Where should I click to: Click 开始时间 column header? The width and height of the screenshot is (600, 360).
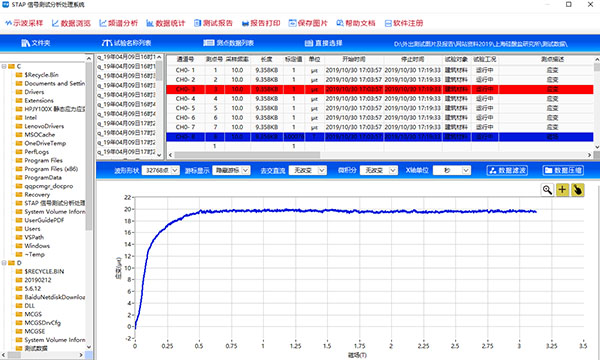pyautogui.click(x=354, y=59)
